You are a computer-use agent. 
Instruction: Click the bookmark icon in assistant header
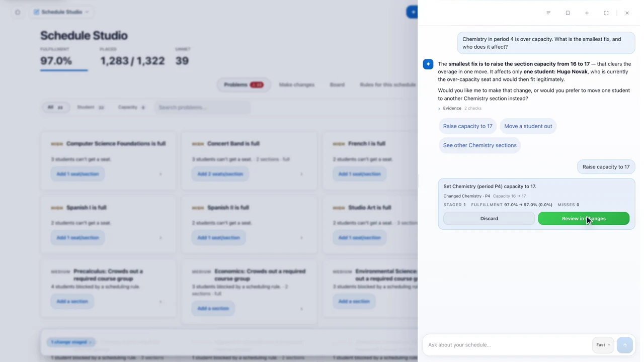[568, 13]
